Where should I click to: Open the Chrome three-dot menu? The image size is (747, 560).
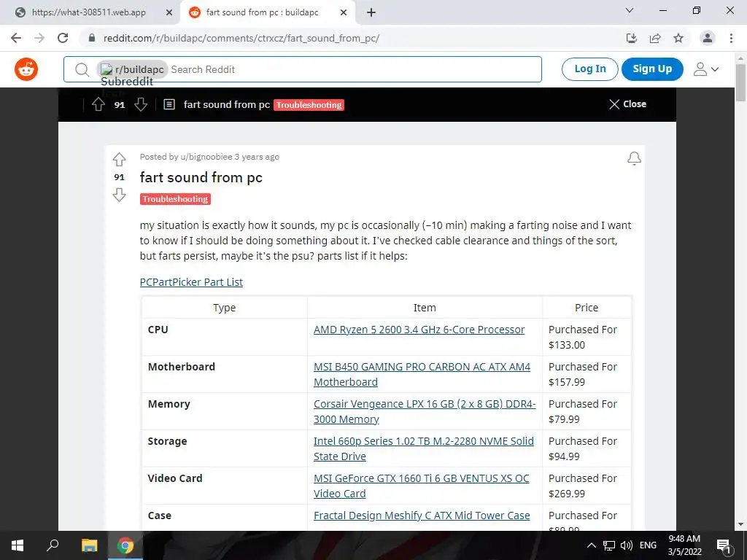point(731,38)
